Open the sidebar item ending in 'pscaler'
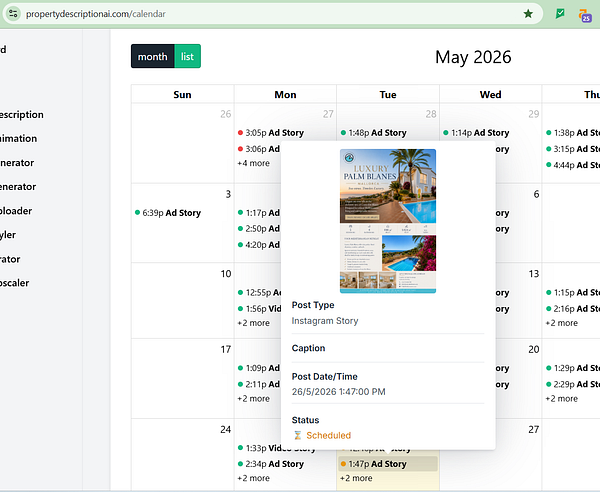Screen dimensions: 600x492 (x=15, y=283)
